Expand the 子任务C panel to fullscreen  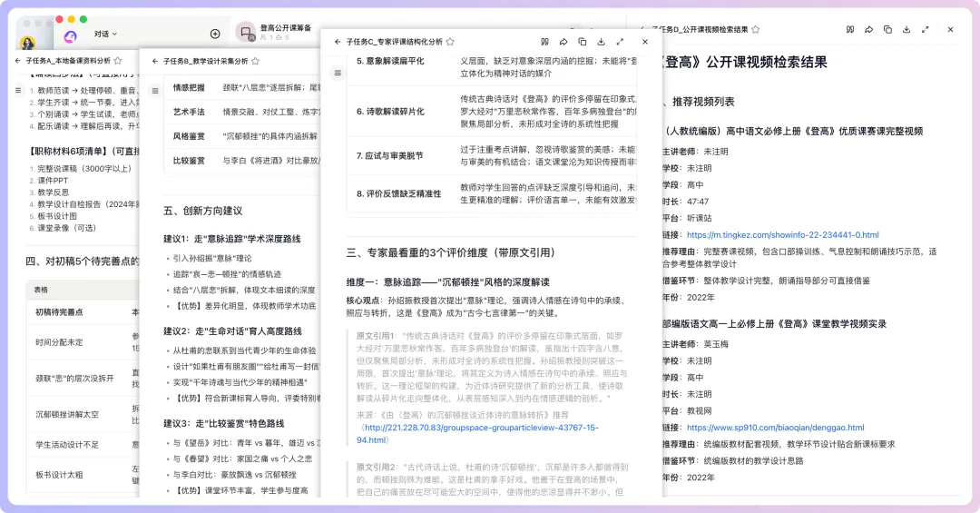(620, 42)
